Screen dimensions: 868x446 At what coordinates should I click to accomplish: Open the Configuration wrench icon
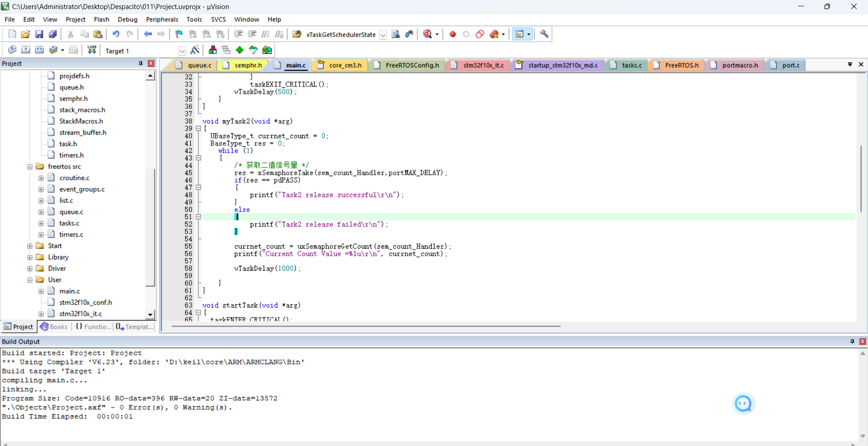point(544,34)
